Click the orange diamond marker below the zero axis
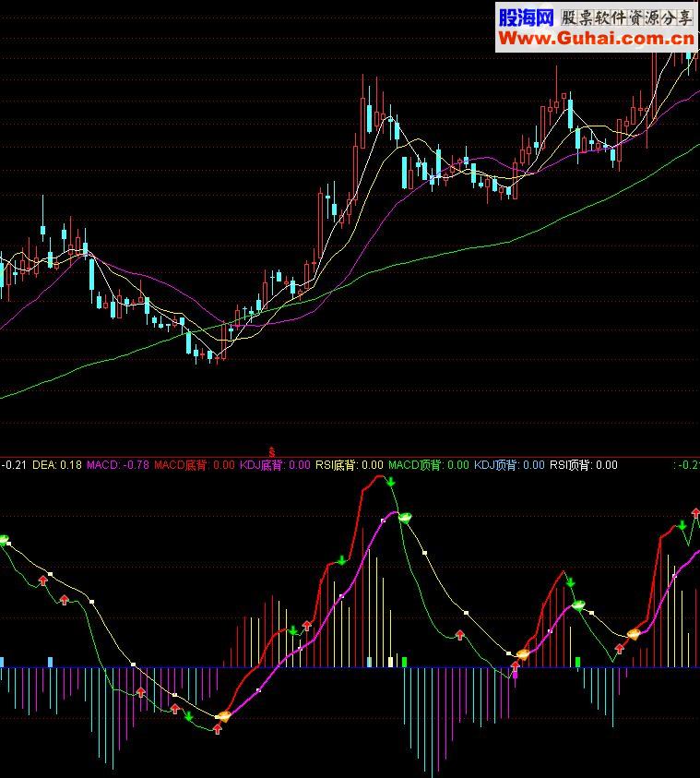Image resolution: width=700 pixels, height=778 pixels. click(224, 715)
